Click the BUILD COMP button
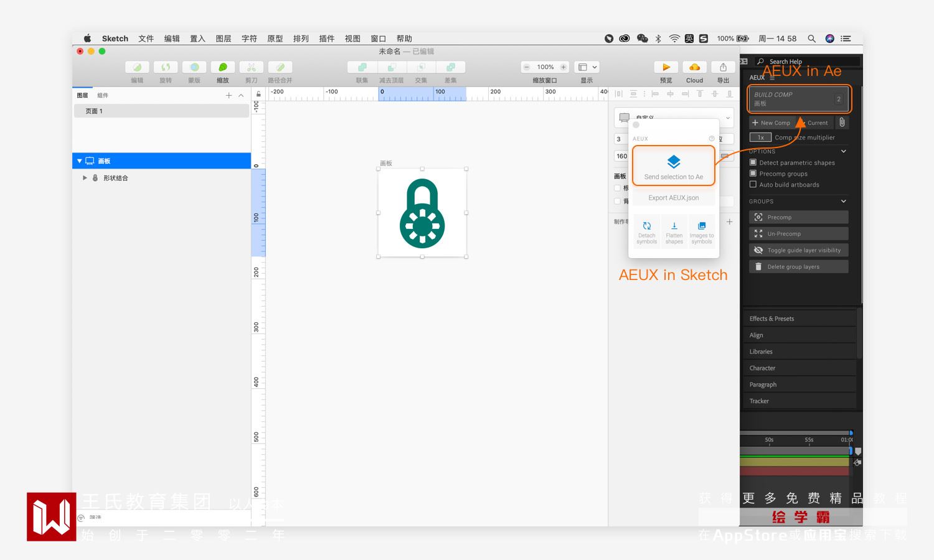This screenshot has width=934, height=560. 799,99
